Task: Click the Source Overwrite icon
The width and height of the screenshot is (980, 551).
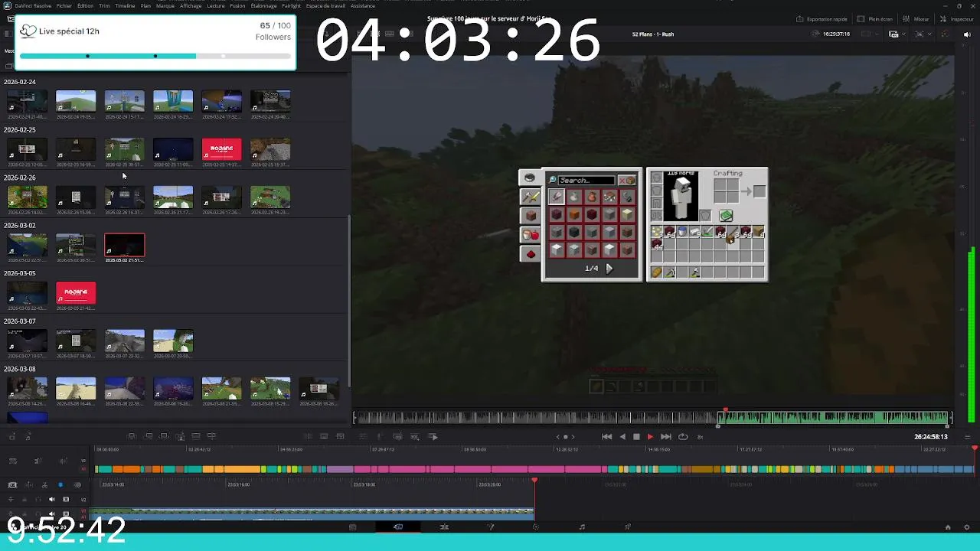Action: (x=212, y=437)
